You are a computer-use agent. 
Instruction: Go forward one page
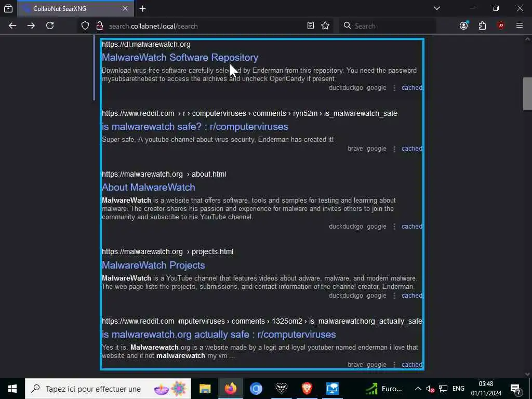[31, 26]
